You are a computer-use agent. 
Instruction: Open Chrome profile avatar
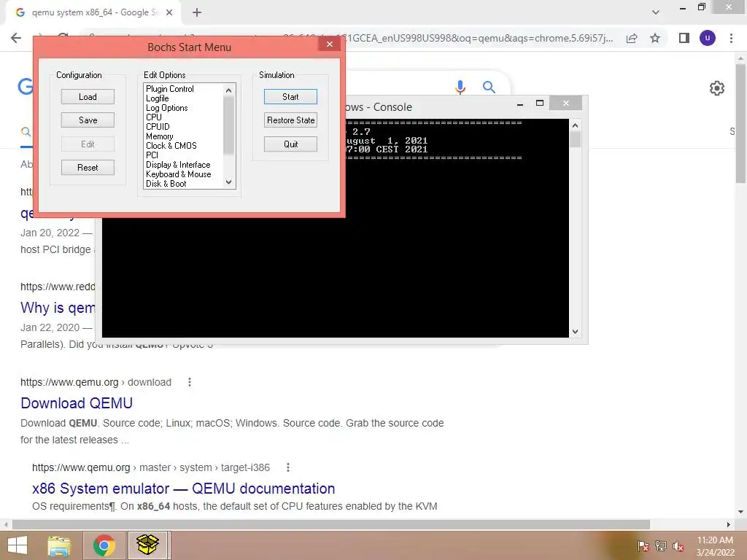[x=708, y=38]
